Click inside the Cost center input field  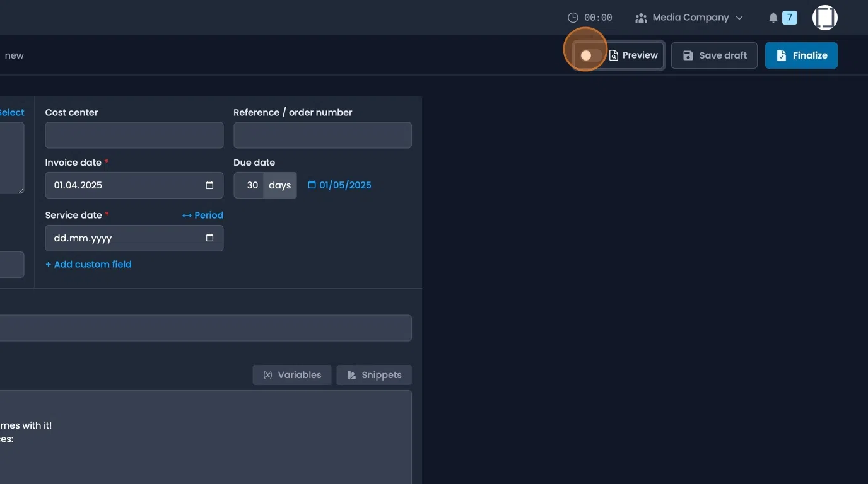tap(134, 134)
